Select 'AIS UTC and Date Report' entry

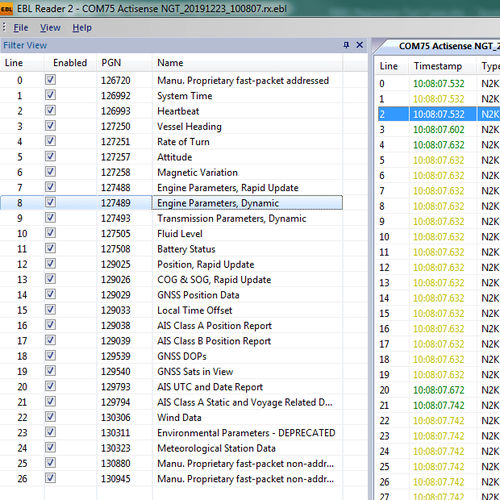coord(210,387)
